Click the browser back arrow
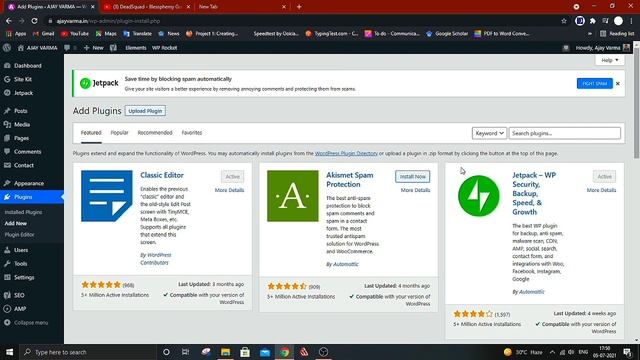This screenshot has height=360, width=640. [9, 21]
